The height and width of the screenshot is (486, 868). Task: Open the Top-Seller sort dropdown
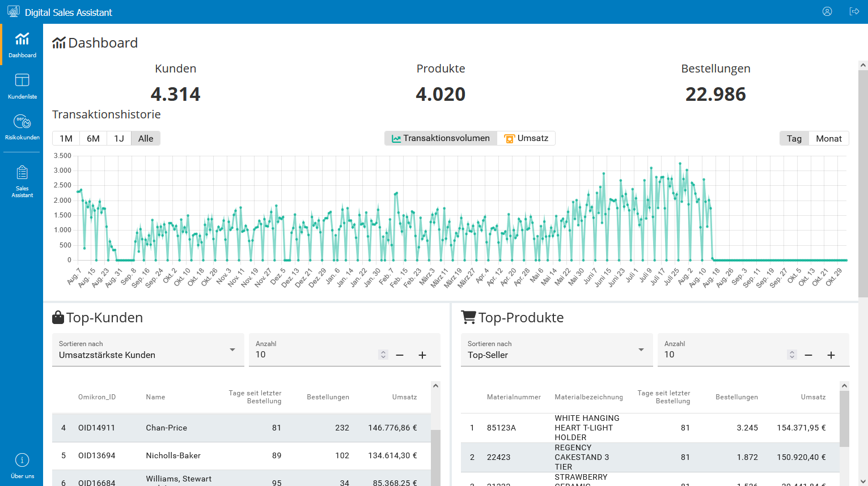point(556,350)
